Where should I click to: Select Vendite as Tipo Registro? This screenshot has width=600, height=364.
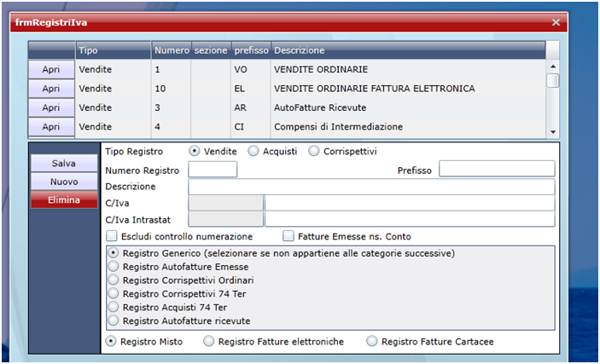click(x=195, y=151)
